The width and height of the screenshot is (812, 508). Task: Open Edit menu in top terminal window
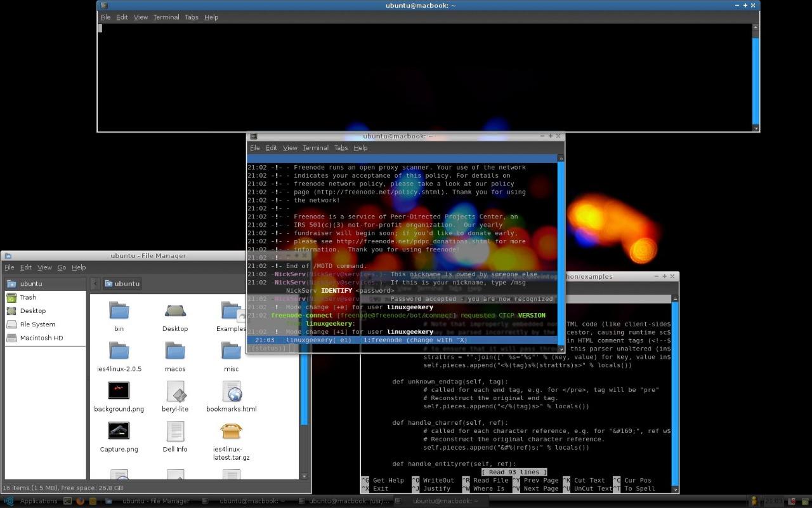[122, 17]
